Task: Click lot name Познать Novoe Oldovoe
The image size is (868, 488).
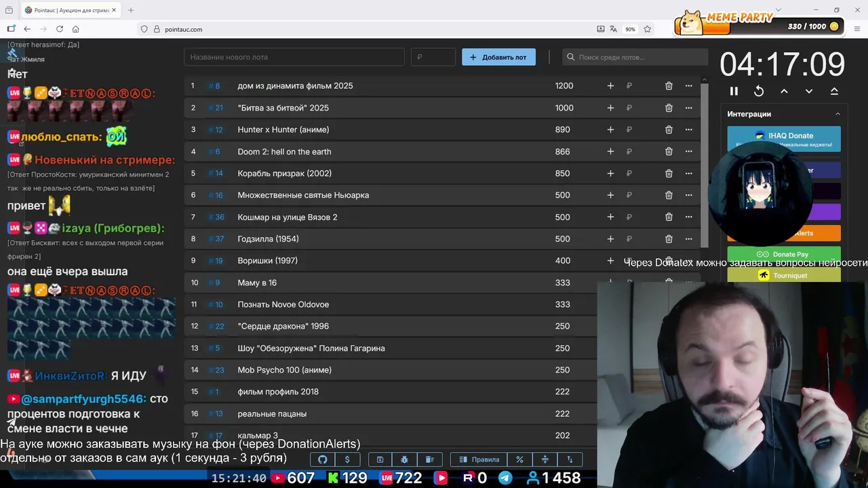Action: (283, 304)
